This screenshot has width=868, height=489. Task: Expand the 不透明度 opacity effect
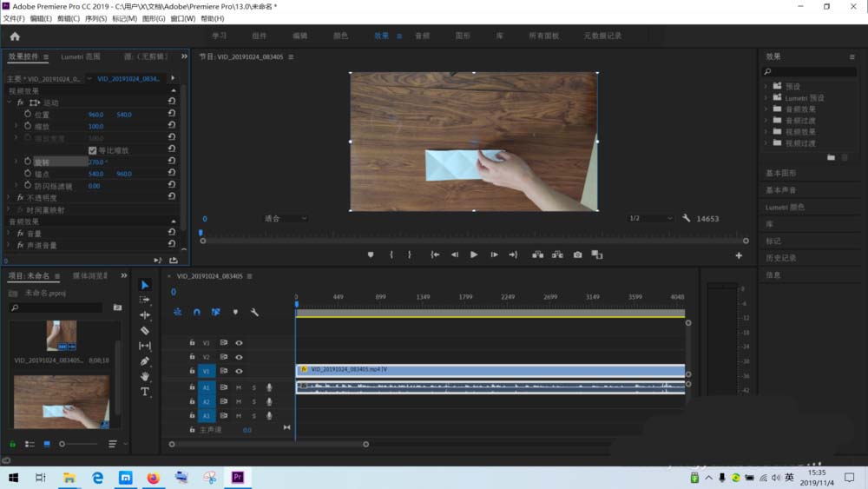point(9,198)
